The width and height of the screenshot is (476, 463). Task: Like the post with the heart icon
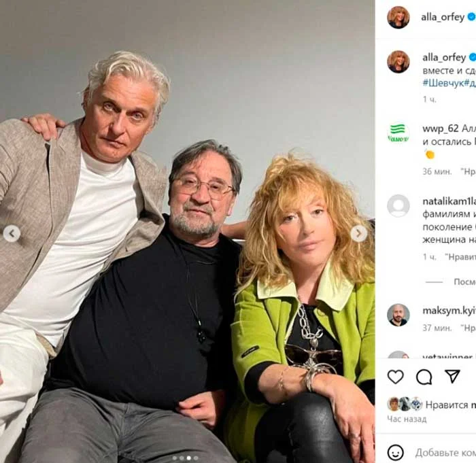click(x=396, y=377)
